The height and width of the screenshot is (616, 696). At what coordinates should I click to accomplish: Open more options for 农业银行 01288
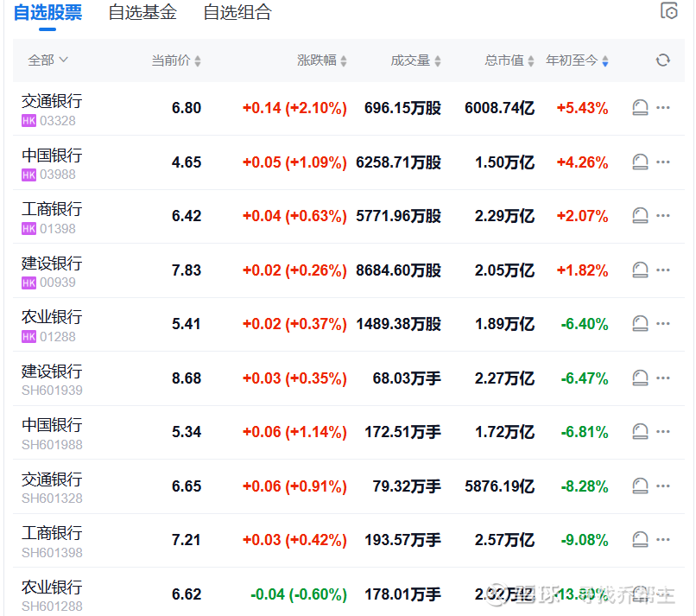(x=662, y=323)
